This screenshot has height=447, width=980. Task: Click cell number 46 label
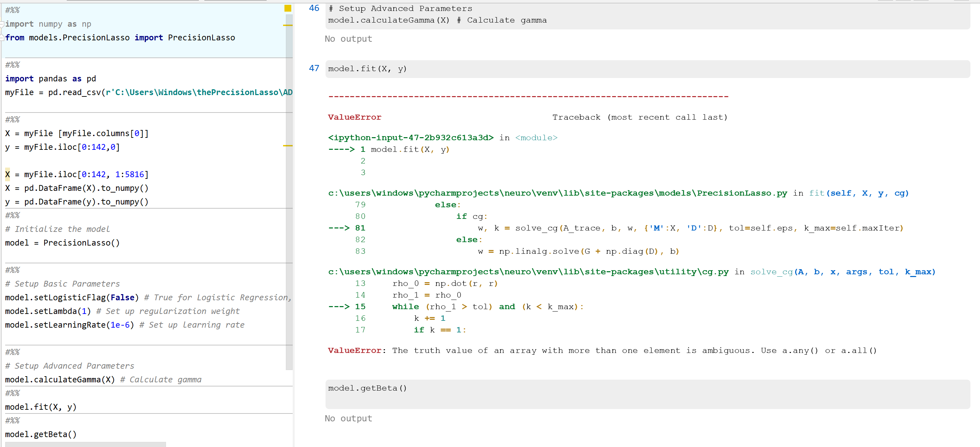314,8
